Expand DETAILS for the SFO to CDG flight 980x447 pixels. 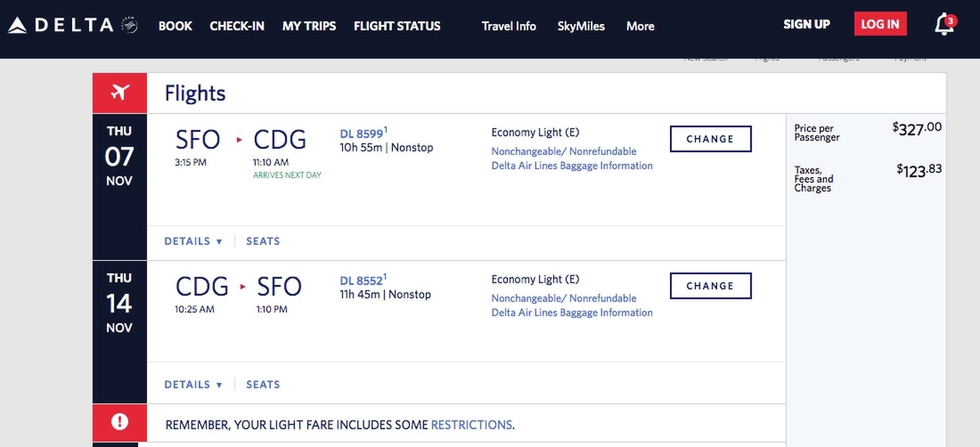(193, 241)
